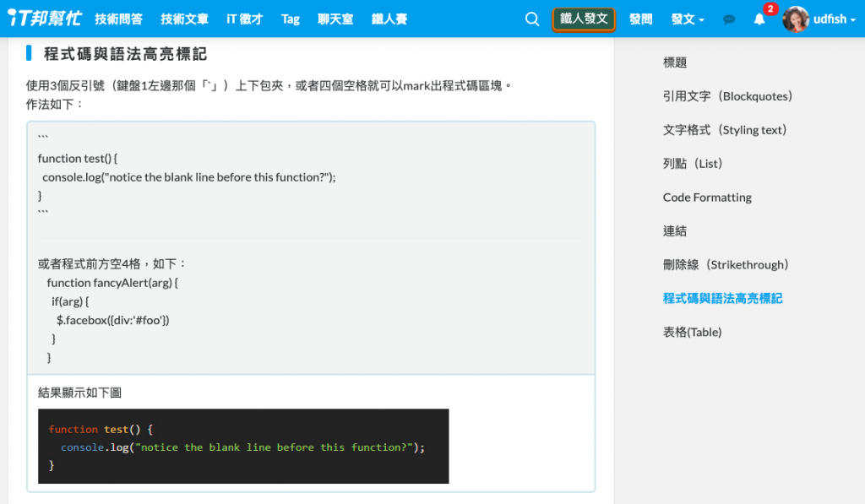865x504 pixels.
Task: Click the line $.facebox({div:'#foo'})
Action: 112,320
